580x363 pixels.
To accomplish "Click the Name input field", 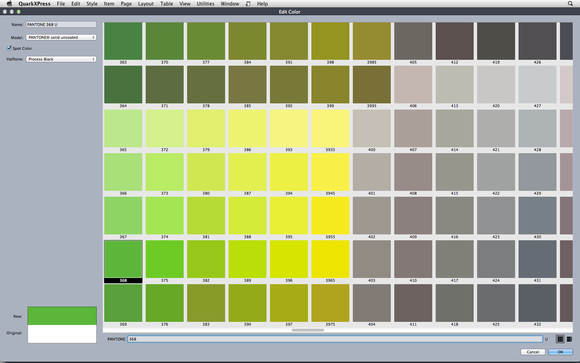I will pos(61,24).
